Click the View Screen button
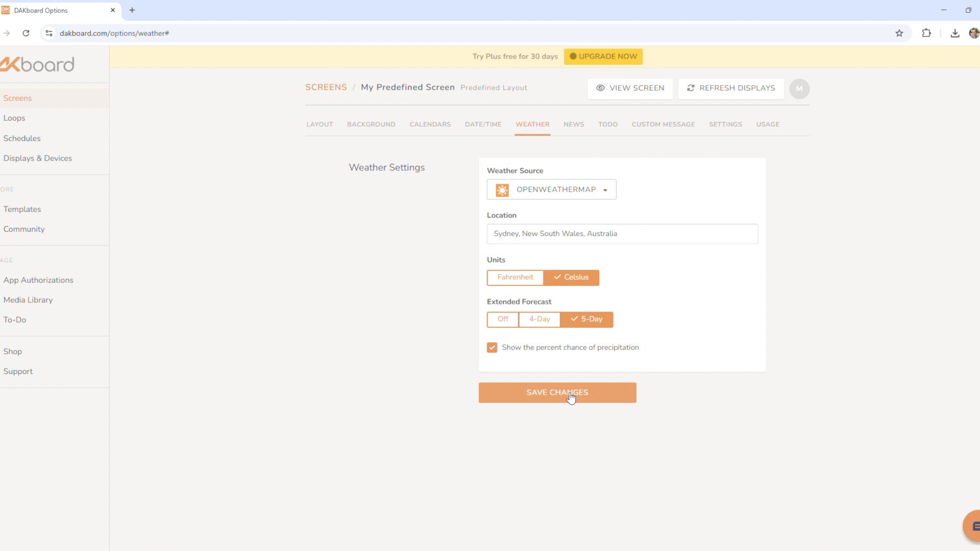Image resolution: width=980 pixels, height=551 pixels. (x=630, y=88)
